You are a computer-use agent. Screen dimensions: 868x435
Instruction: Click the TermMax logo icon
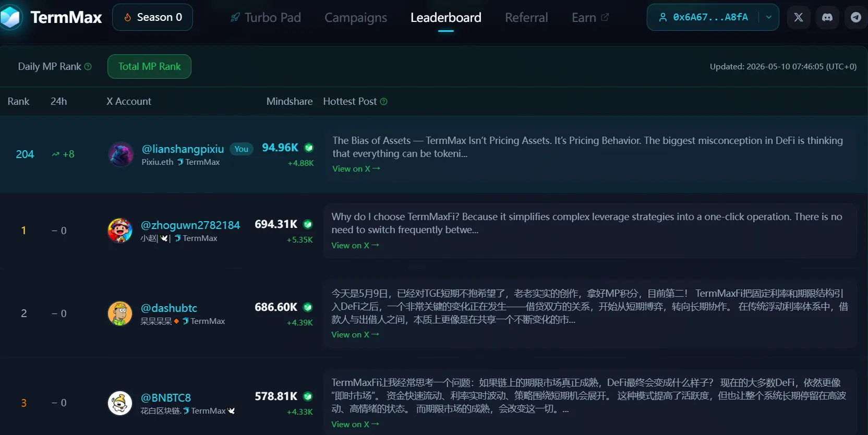tap(10, 17)
